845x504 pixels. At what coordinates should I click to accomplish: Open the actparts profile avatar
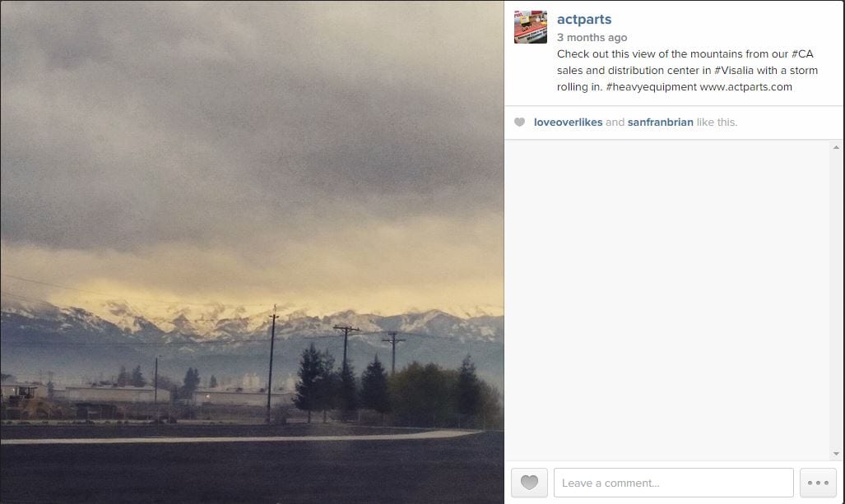point(530,27)
